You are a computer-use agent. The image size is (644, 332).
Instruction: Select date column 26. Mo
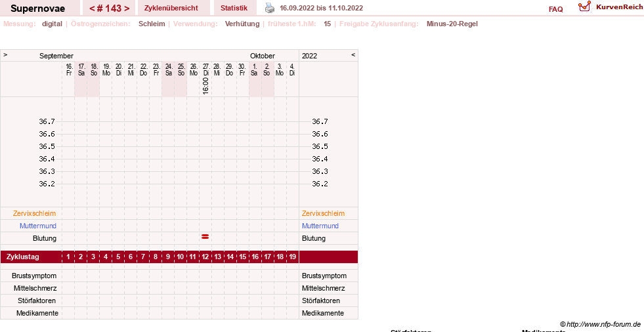[194, 70]
